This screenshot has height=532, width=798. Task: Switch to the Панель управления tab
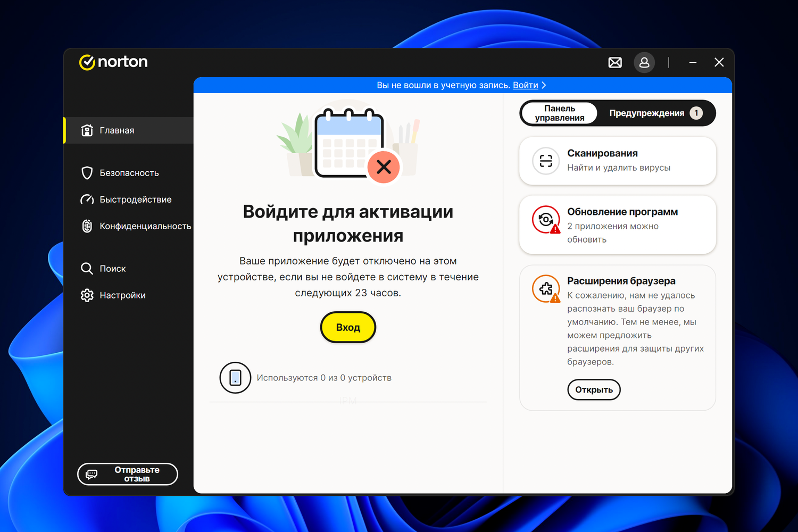point(560,113)
